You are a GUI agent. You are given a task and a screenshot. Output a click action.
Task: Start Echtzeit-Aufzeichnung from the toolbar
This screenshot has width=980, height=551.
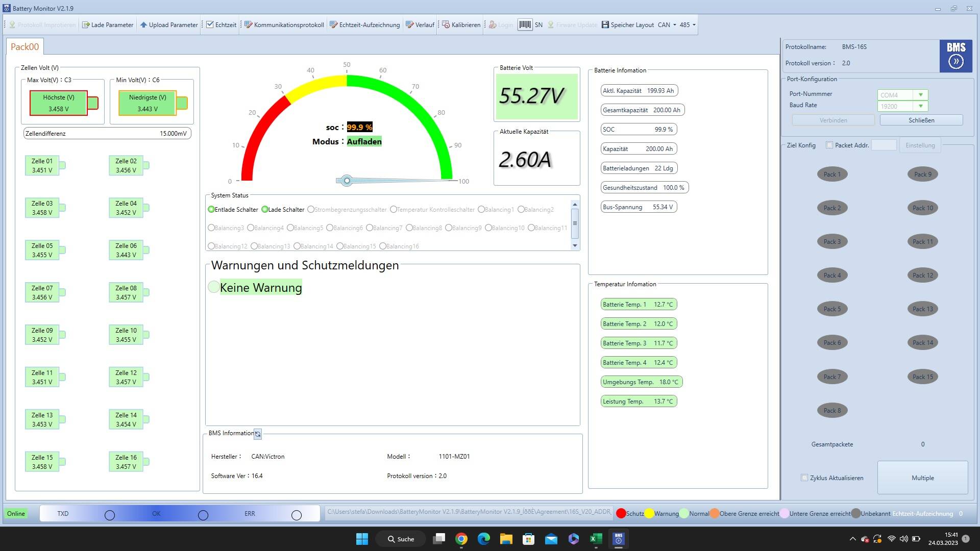(334, 24)
